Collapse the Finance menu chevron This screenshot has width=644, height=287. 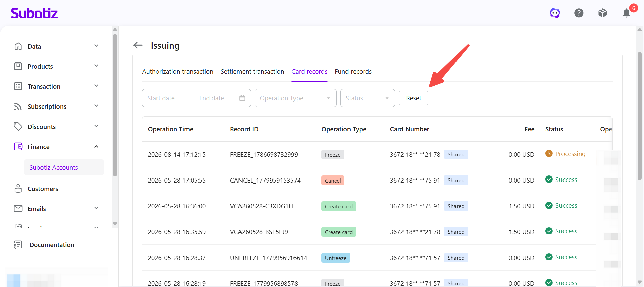[96, 147]
